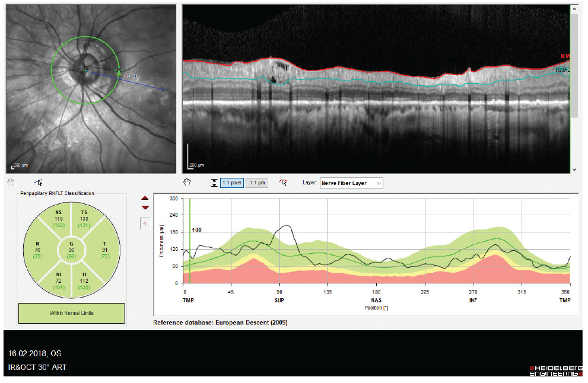Select the T sector showing 91
Viewport: 588px width, 383px height.
pos(104,250)
